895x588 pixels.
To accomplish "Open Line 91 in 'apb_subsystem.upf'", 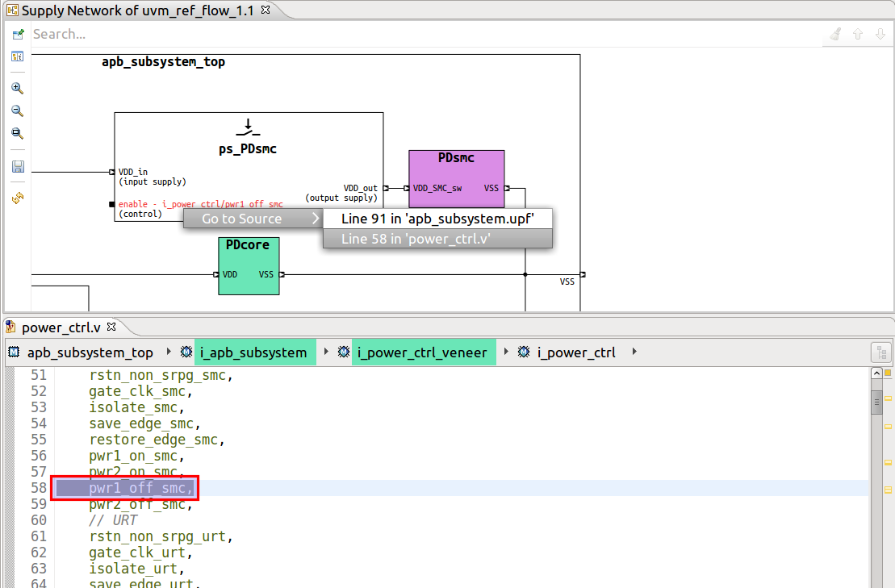I will tap(437, 218).
